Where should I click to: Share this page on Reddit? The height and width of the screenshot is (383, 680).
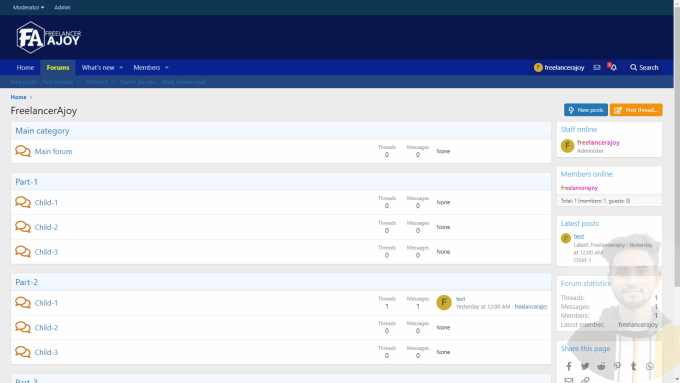601,366
